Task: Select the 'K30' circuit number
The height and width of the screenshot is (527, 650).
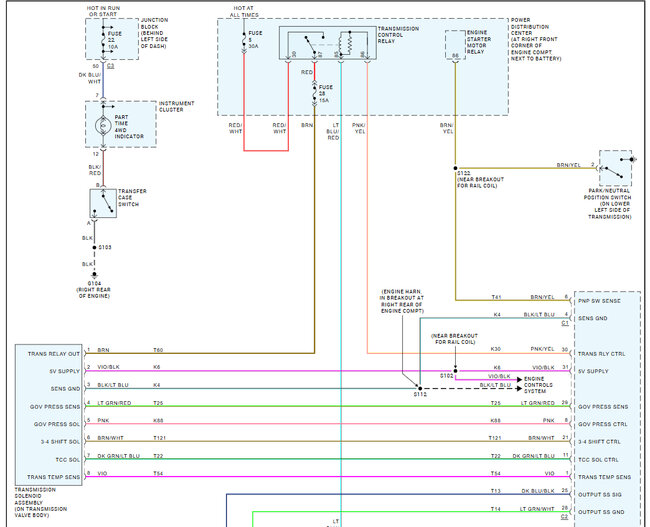Action: pyautogui.click(x=495, y=349)
